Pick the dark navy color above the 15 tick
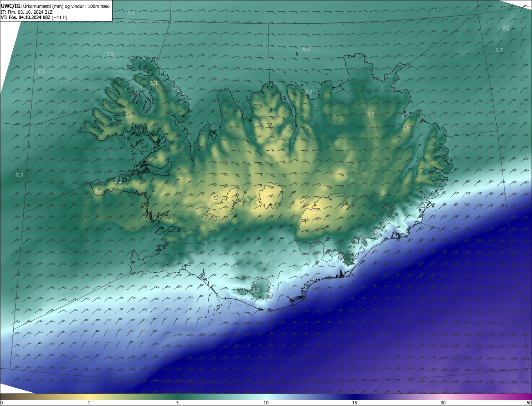This screenshot has width=532, height=406. (x=355, y=396)
